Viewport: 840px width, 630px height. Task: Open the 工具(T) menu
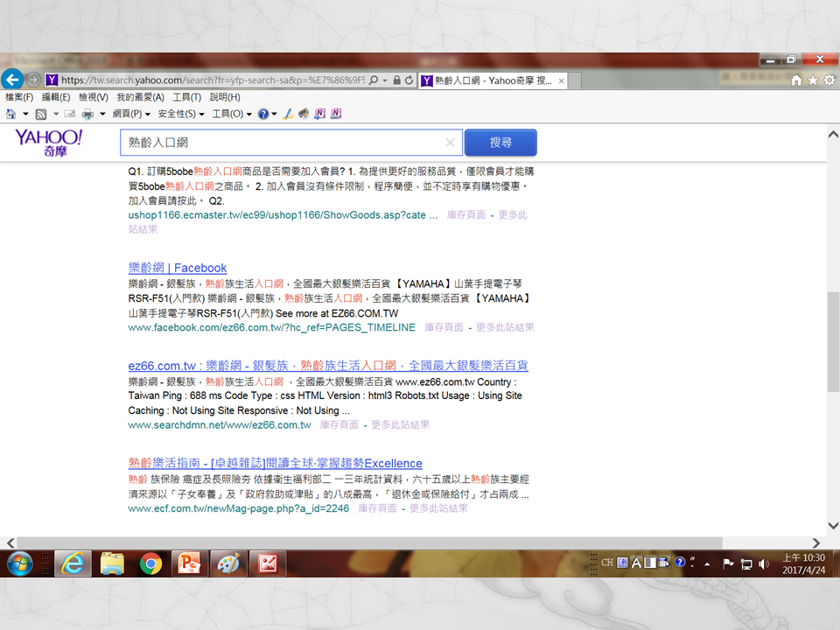pyautogui.click(x=187, y=97)
